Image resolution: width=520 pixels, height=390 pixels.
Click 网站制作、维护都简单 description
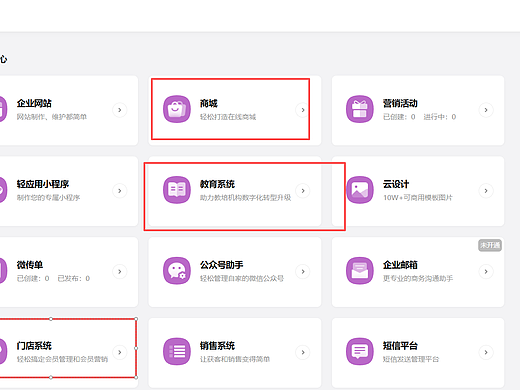tap(52, 117)
